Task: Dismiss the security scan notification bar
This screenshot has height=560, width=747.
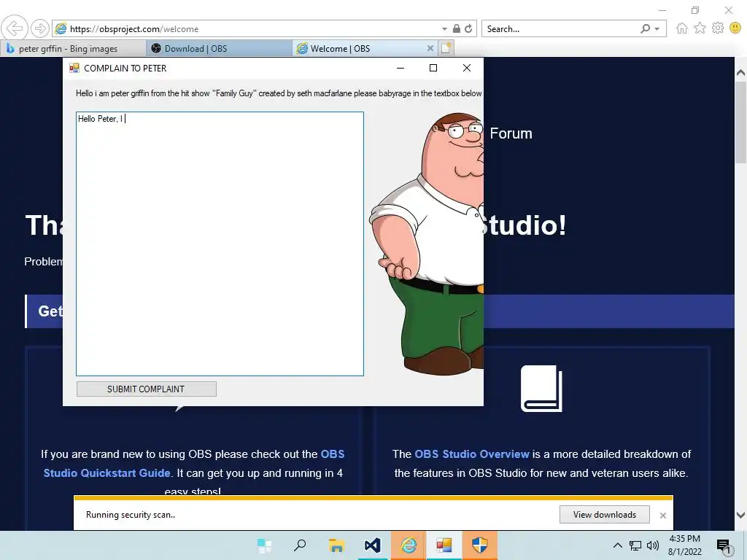Action: coord(662,516)
